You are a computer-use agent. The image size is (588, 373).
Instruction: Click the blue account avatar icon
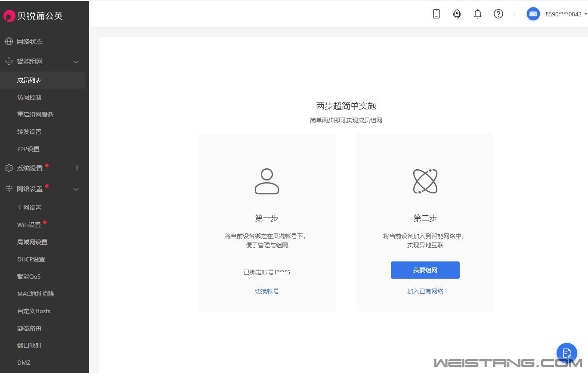tap(533, 14)
